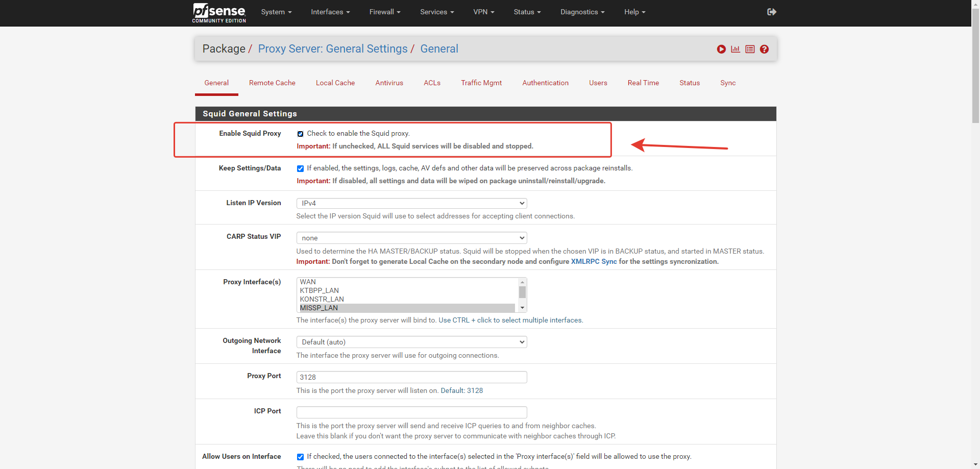Select KTBPP_LAN in Proxy Interface list
The height and width of the screenshot is (469, 980).
click(407, 291)
